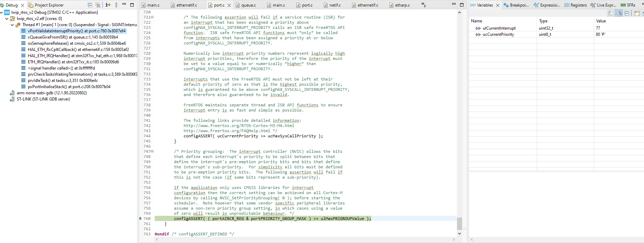
Task: Close the Debug view tab
Action: [23, 5]
